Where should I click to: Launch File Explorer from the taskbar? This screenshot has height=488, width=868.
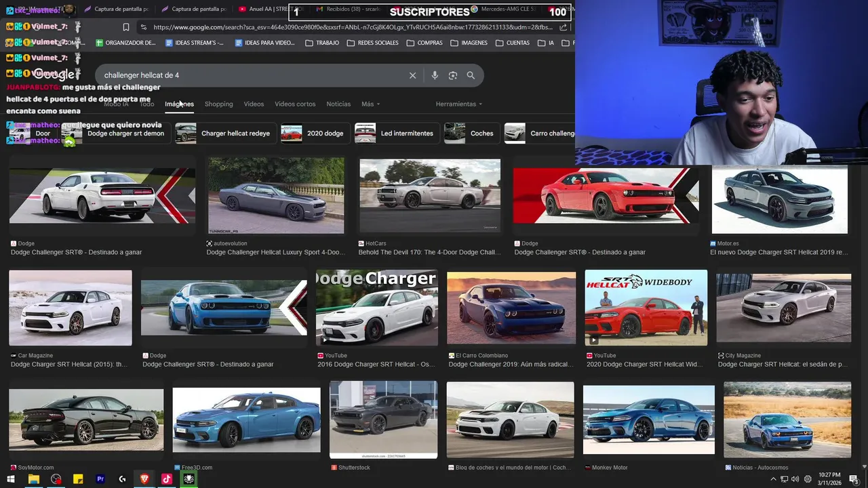click(33, 479)
